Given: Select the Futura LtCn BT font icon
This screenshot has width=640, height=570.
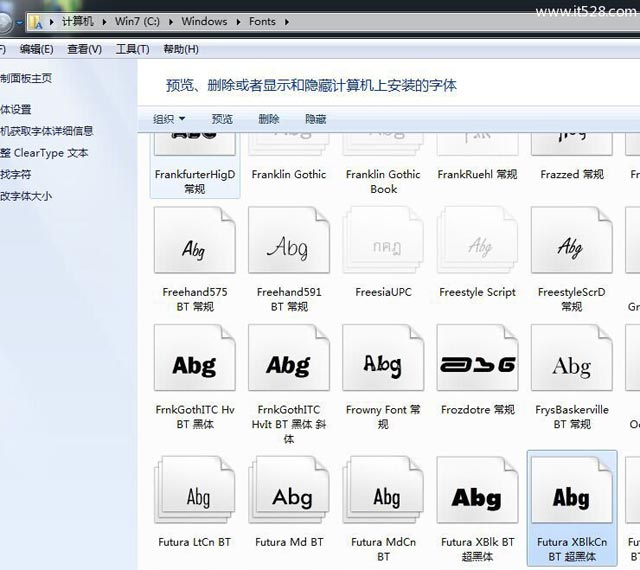Looking at the screenshot, I should [195, 490].
